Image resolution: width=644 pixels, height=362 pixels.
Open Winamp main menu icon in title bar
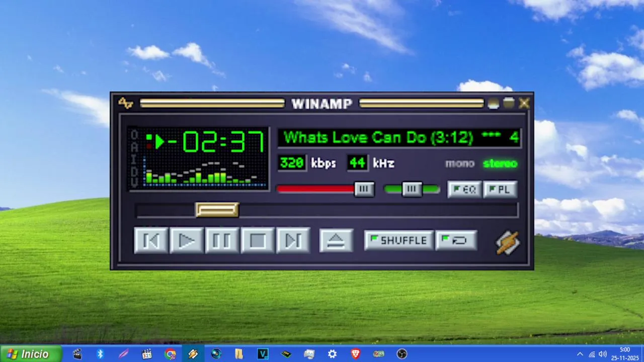125,103
